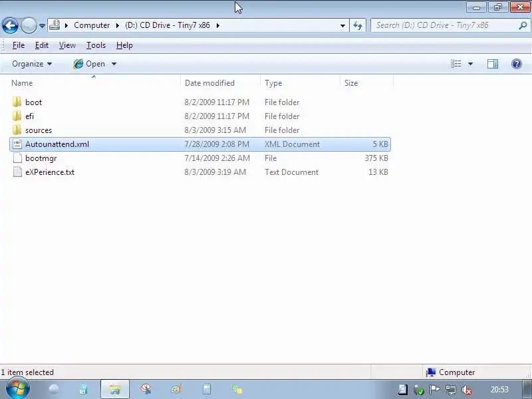Select the bootmgr file name
Viewport: 532px width, 399px height.
tap(41, 158)
